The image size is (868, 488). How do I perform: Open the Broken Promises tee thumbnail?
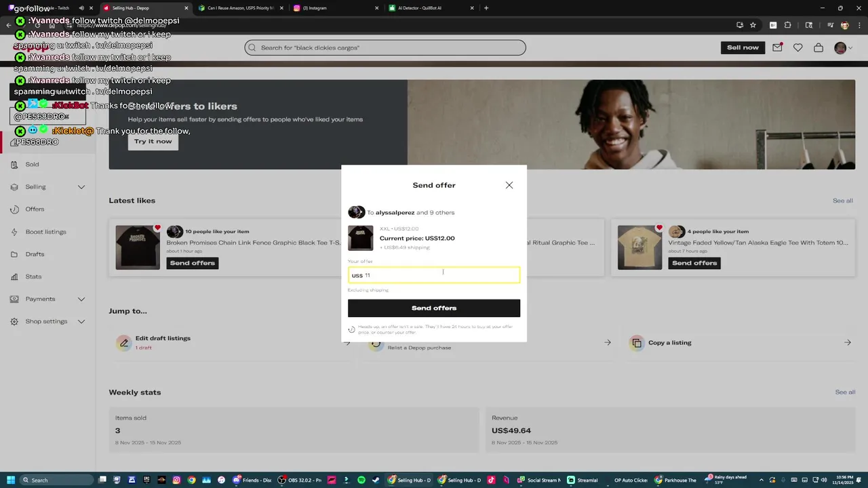pos(138,247)
